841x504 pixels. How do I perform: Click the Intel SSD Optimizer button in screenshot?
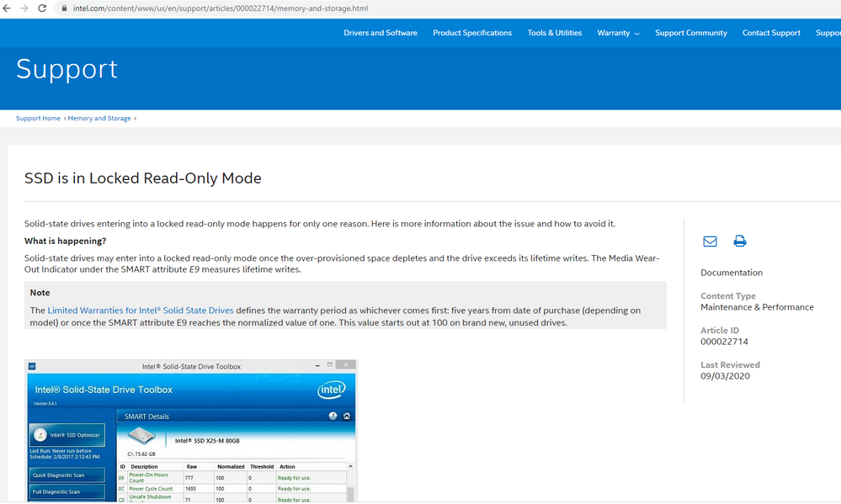[x=67, y=435]
